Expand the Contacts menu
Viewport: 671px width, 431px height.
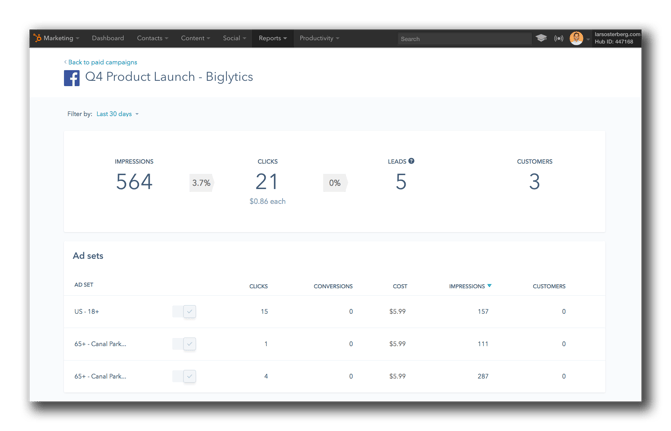(152, 38)
